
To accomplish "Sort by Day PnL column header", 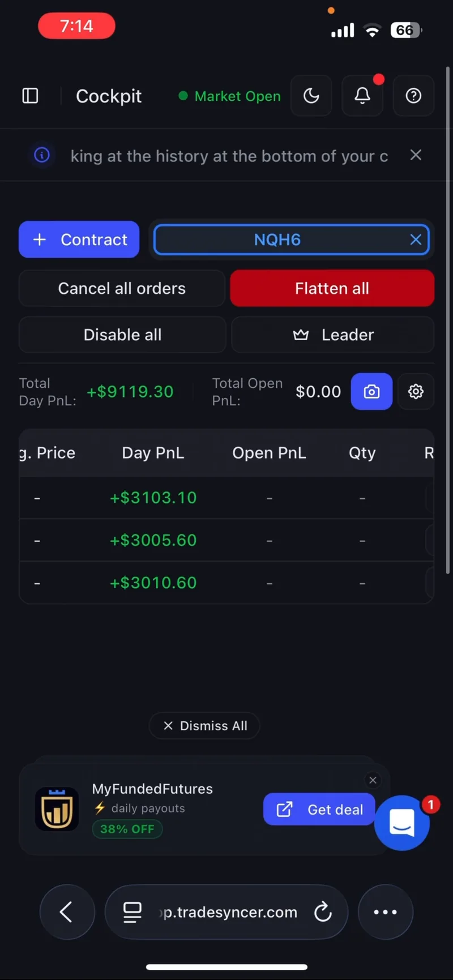I will pyautogui.click(x=153, y=453).
